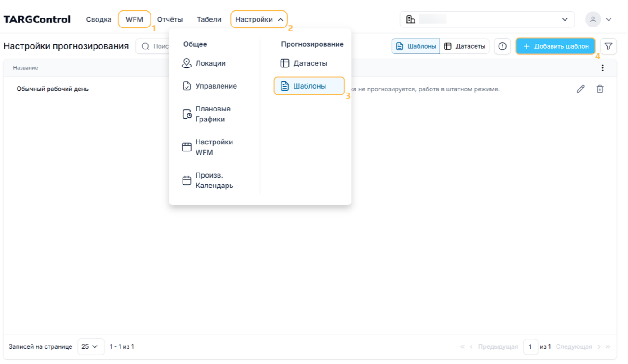Screen dimensions: 628x364
Task: Open the filter funnel icon
Action: click(x=608, y=46)
